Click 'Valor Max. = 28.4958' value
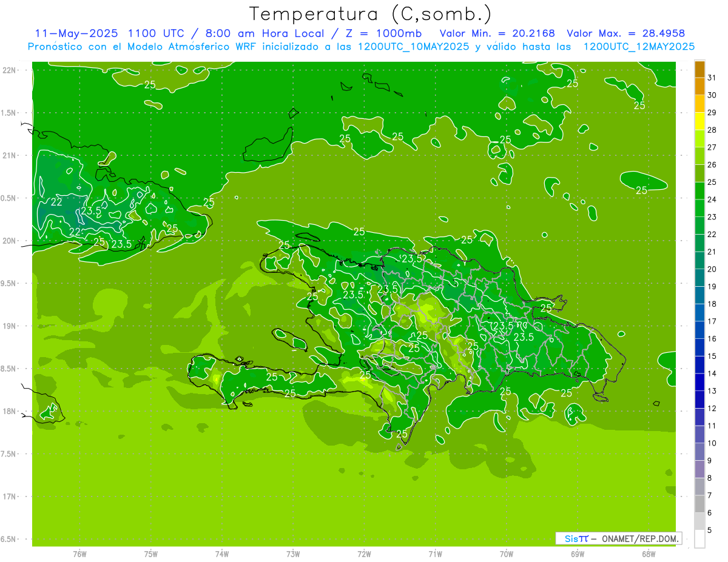The width and height of the screenshot is (728, 562). [x=625, y=33]
